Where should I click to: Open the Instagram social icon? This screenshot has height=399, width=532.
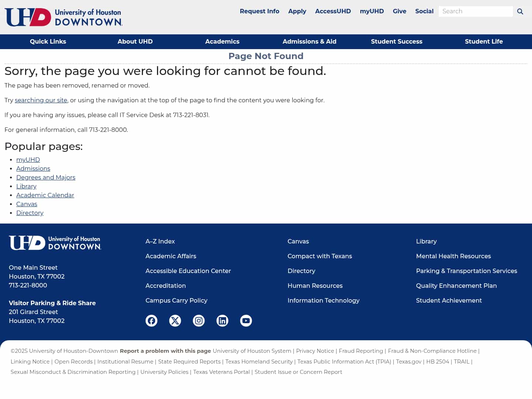(199, 321)
